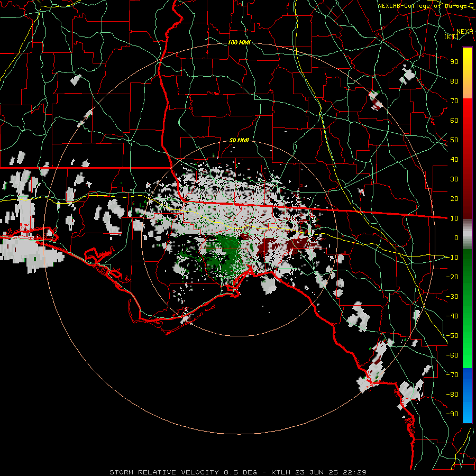Click the 80 value on the velocity scale

454,81
